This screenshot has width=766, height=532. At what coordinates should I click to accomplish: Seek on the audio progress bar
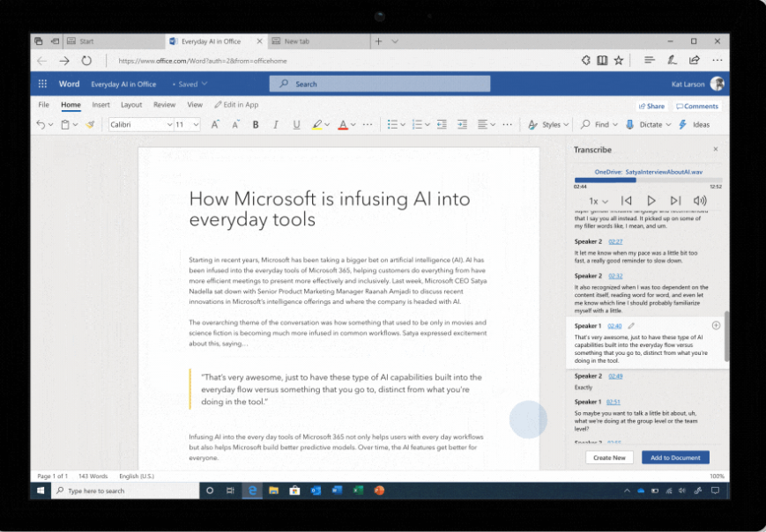click(648, 180)
